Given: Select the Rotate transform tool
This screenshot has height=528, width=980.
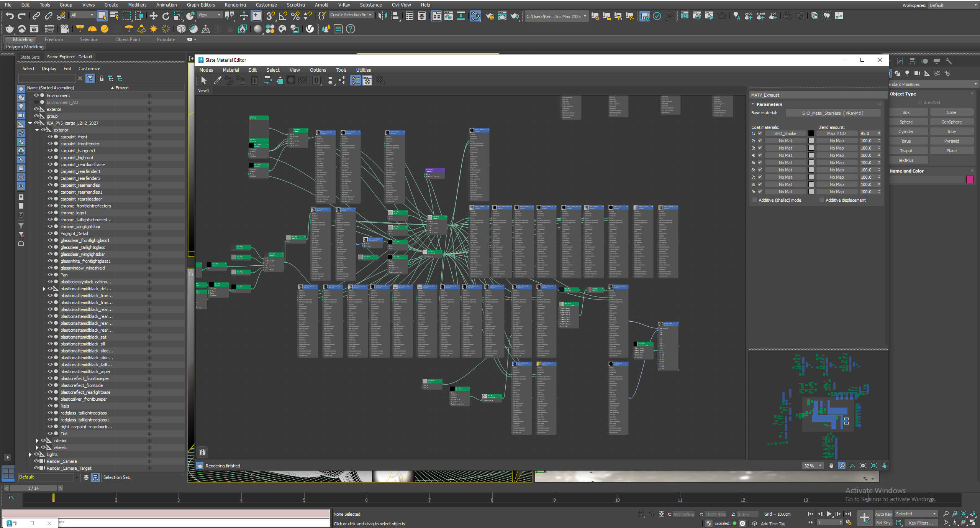Looking at the screenshot, I should 166,16.
